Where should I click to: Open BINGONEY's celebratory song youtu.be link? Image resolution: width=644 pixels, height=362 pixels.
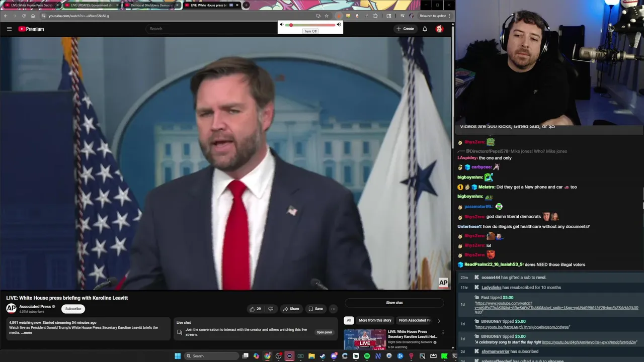point(589,342)
